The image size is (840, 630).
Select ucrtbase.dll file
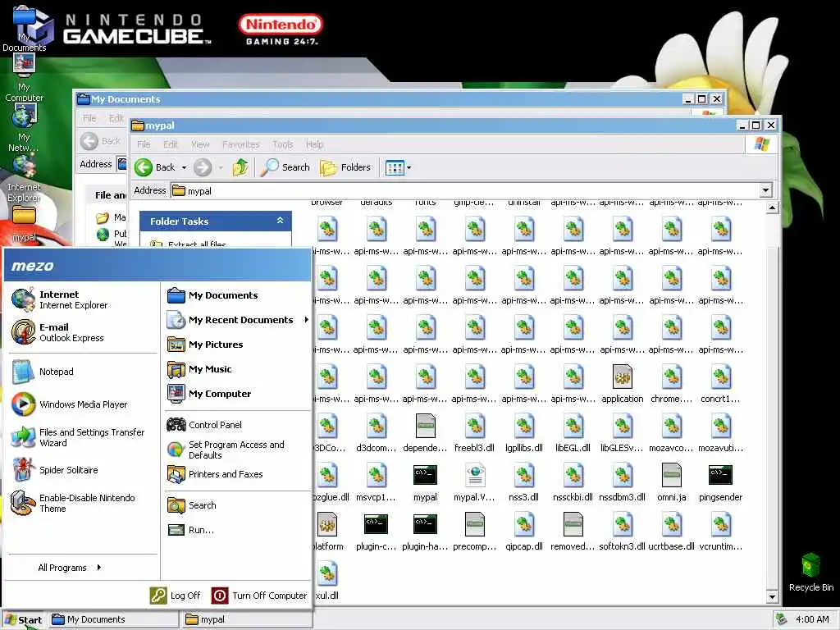(x=671, y=532)
